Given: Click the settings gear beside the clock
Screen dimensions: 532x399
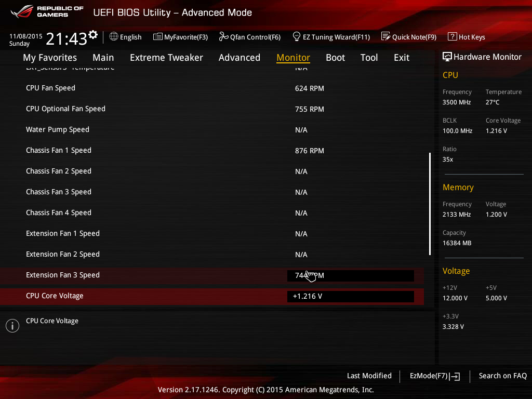Looking at the screenshot, I should (x=93, y=35).
